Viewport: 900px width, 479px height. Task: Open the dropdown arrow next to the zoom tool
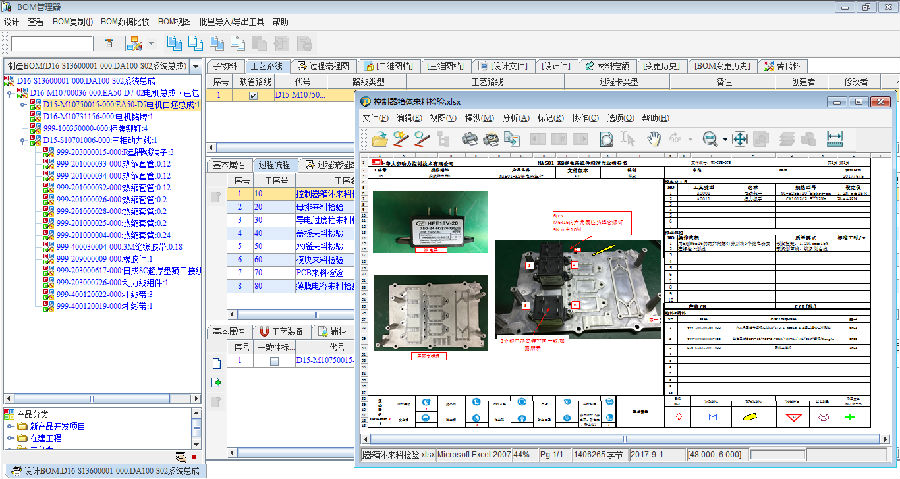[724, 140]
